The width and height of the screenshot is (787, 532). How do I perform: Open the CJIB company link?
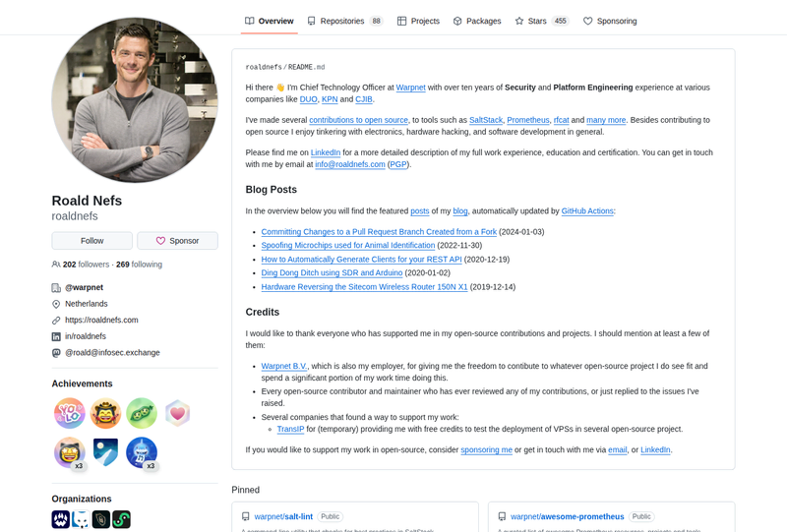(364, 99)
